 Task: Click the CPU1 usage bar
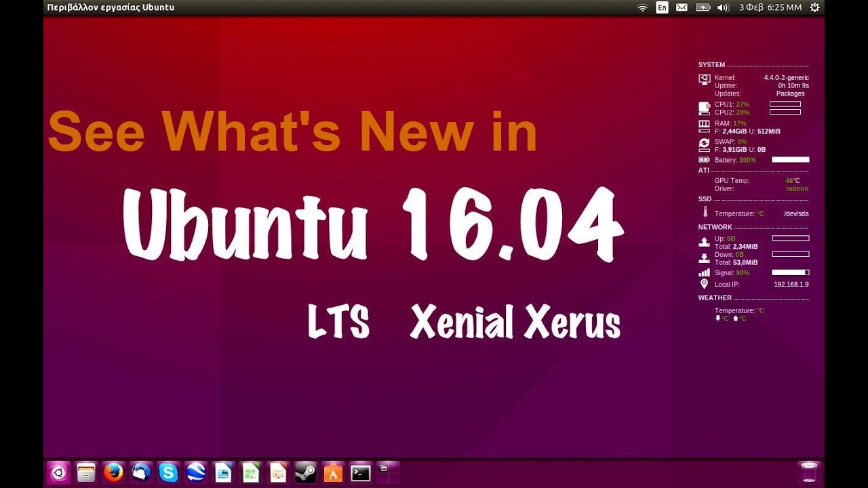[785, 104]
